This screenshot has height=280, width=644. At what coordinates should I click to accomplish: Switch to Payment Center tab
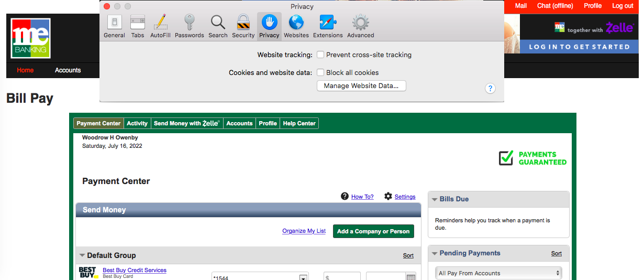(98, 123)
